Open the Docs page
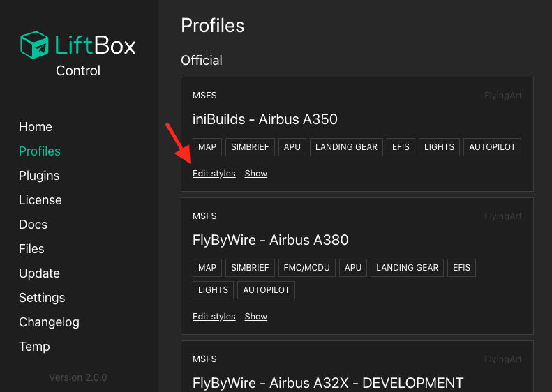Image resolution: width=552 pixels, height=392 pixels. point(33,225)
